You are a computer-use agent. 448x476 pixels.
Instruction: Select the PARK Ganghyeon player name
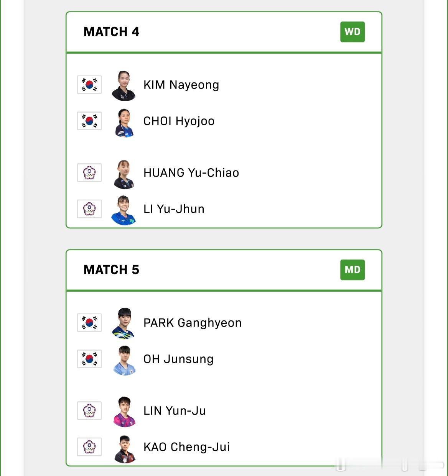point(193,323)
